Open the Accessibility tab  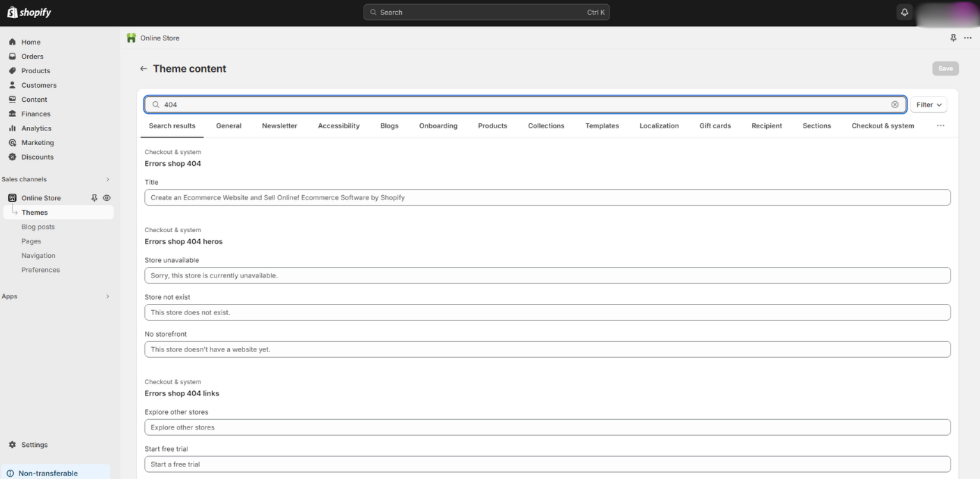point(339,126)
